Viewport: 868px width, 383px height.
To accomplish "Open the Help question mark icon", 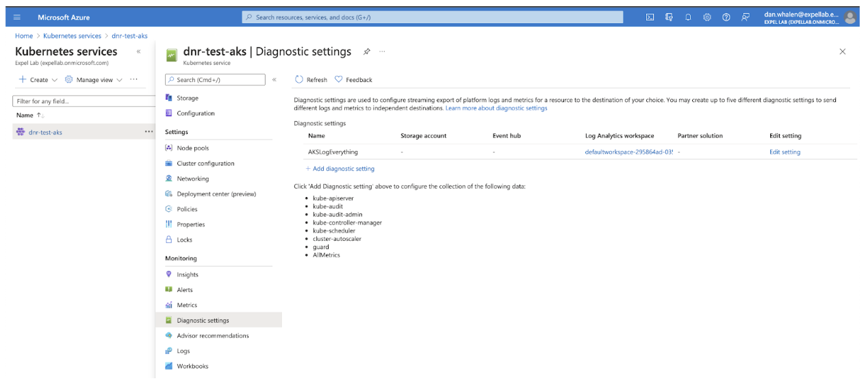I will [726, 17].
